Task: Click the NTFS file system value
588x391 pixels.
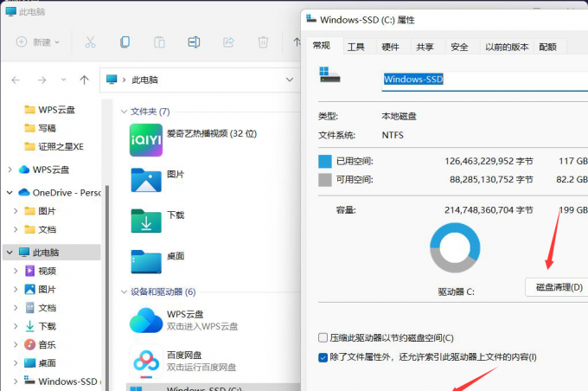Action: pos(393,135)
